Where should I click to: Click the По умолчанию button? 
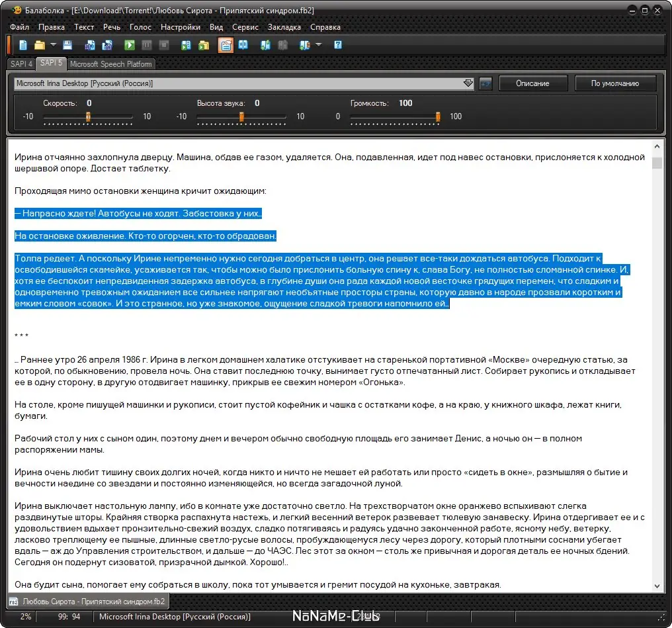[615, 83]
